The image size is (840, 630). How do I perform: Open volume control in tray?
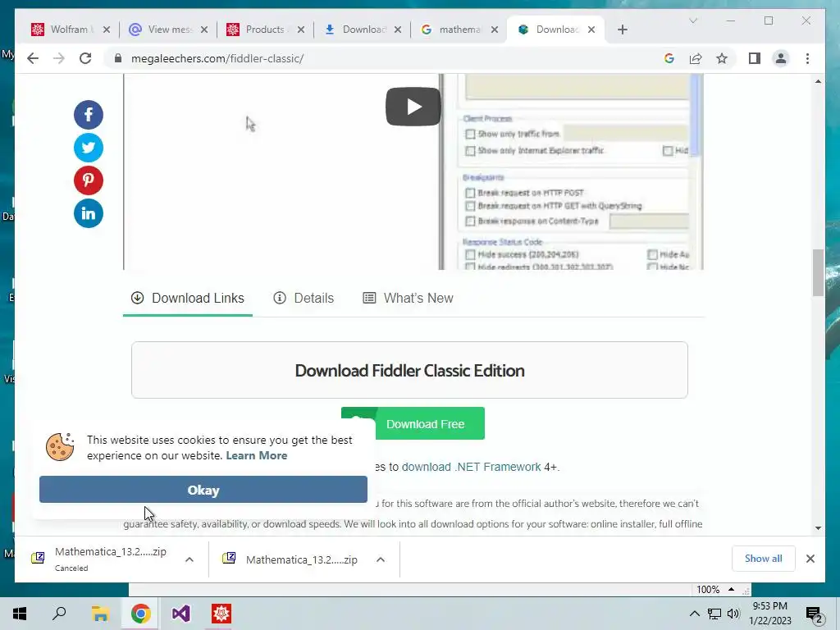point(733,614)
